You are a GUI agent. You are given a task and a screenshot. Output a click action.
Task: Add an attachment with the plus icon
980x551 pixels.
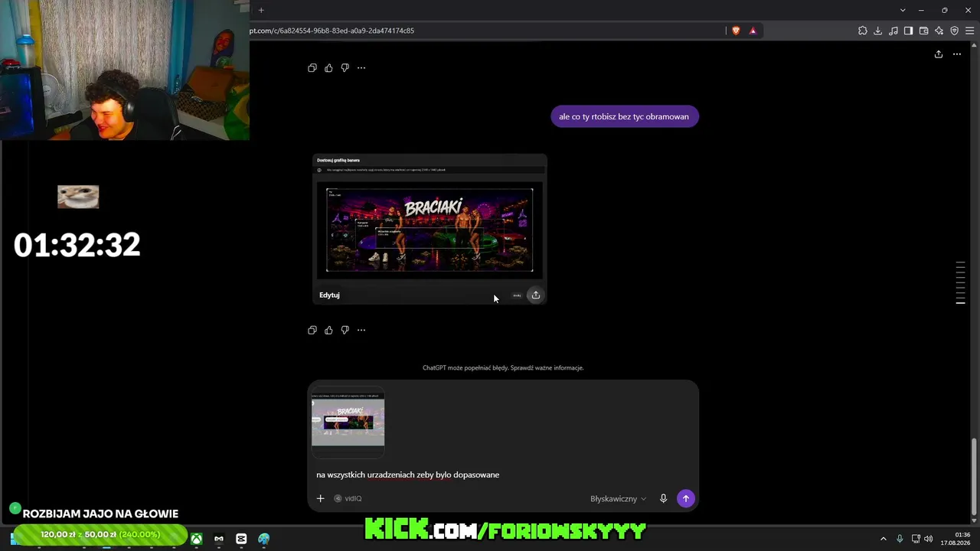321,499
